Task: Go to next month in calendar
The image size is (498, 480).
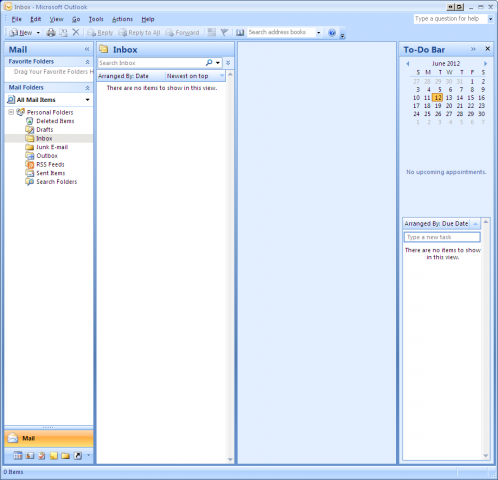Action: click(485, 64)
